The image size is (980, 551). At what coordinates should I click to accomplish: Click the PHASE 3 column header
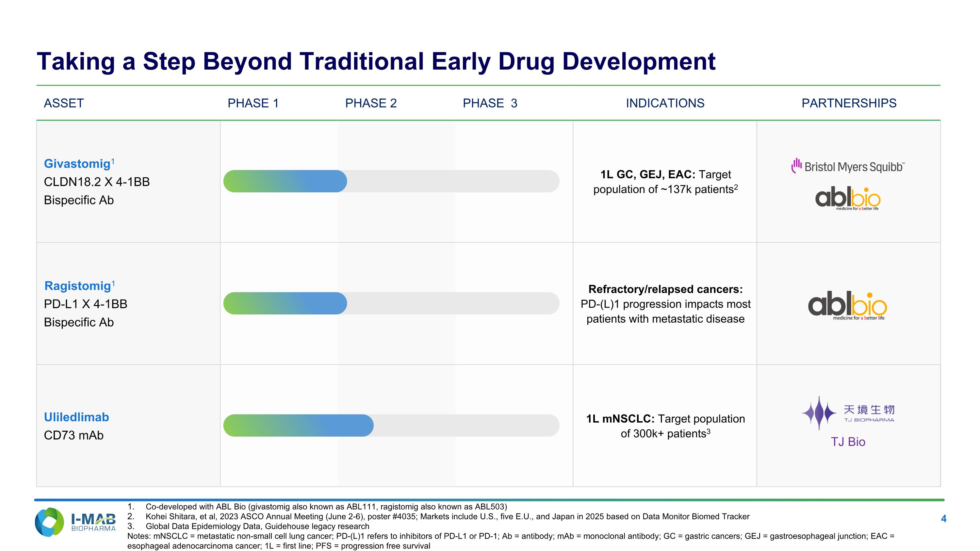pyautogui.click(x=490, y=103)
